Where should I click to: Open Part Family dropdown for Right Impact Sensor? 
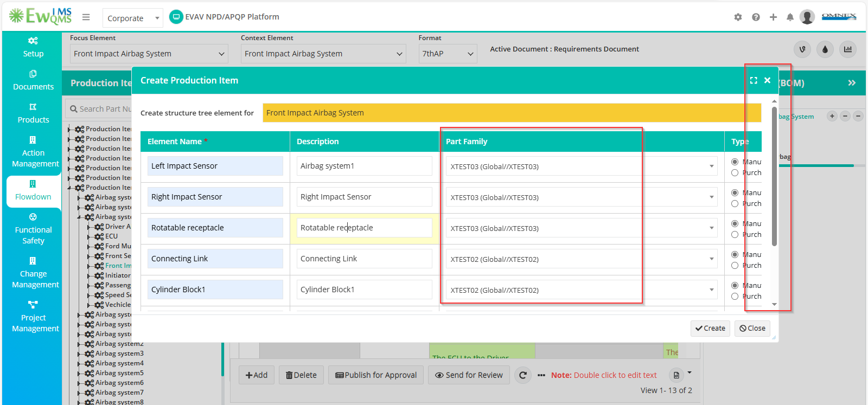(582, 197)
